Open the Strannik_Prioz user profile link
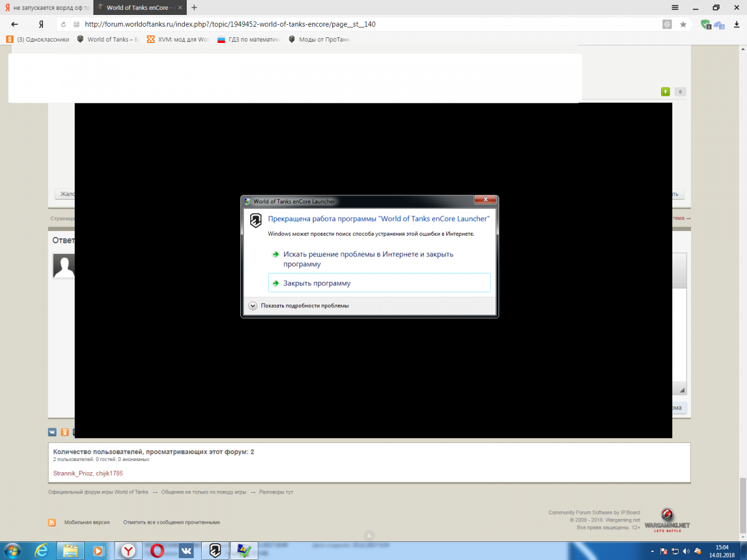This screenshot has height=560, width=747. (x=73, y=474)
